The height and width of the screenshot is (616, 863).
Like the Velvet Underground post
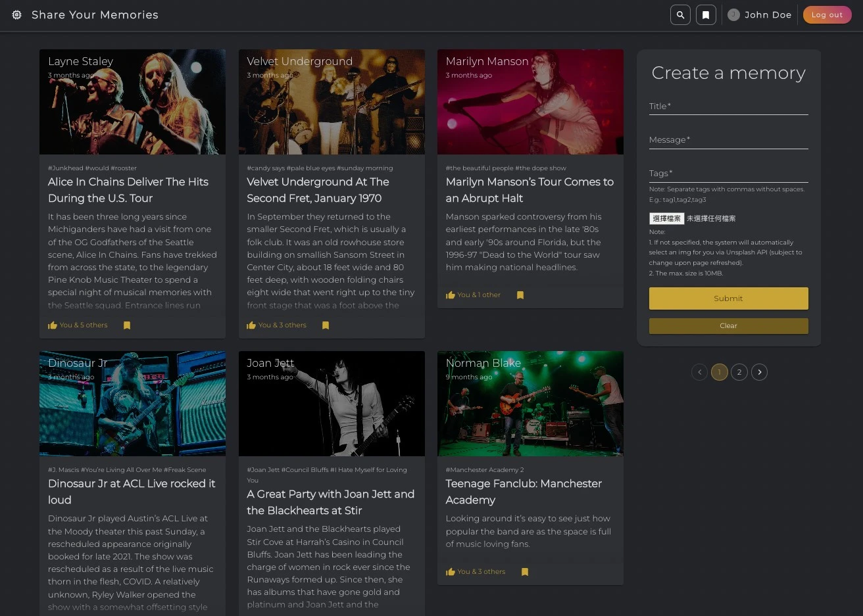[x=251, y=325]
